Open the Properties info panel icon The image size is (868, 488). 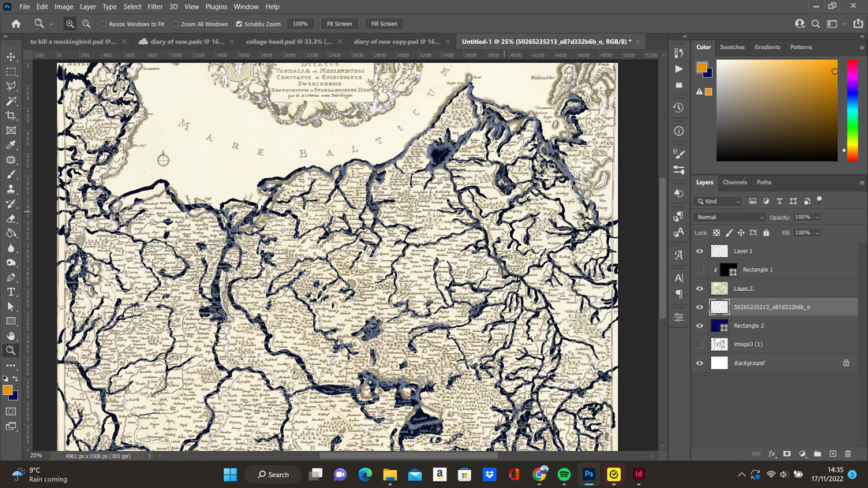coord(679,131)
